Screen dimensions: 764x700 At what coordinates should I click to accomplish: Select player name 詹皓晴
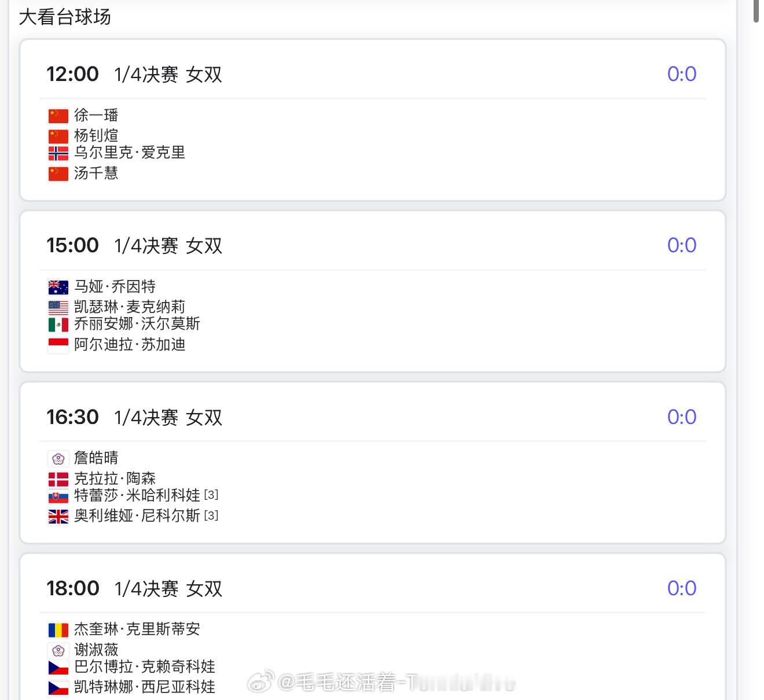click(x=96, y=458)
